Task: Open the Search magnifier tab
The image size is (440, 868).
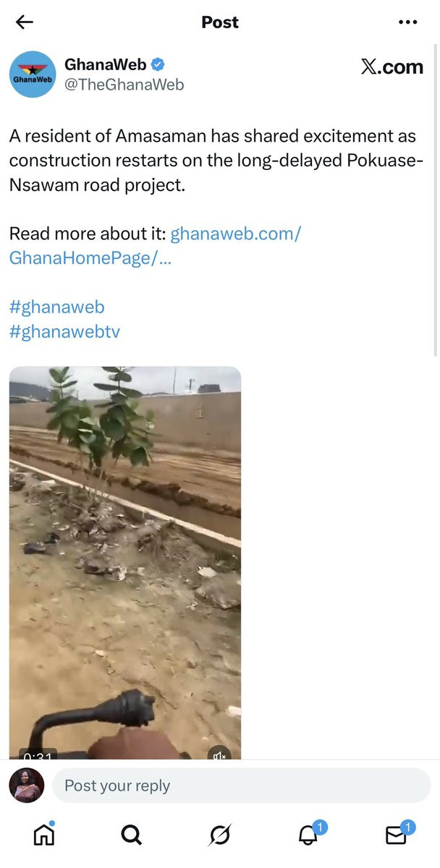Action: pyautogui.click(x=132, y=835)
